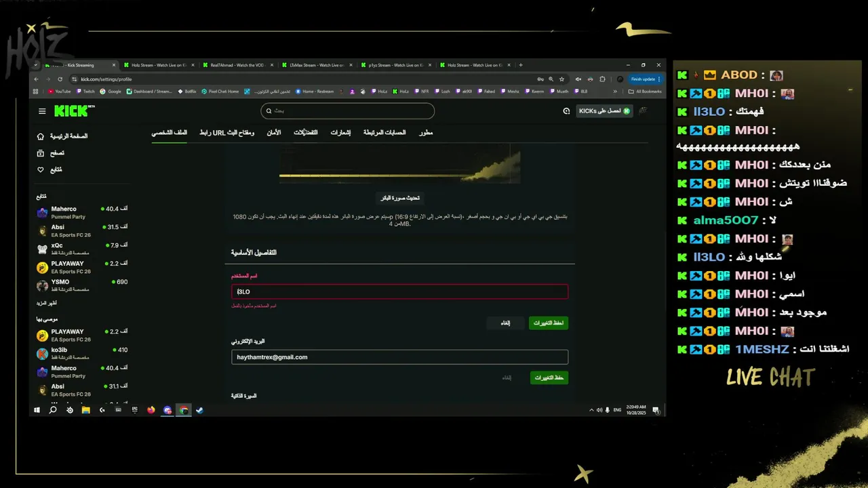Switch to Chrome taskbar icon
The image size is (868, 488).
point(183,410)
